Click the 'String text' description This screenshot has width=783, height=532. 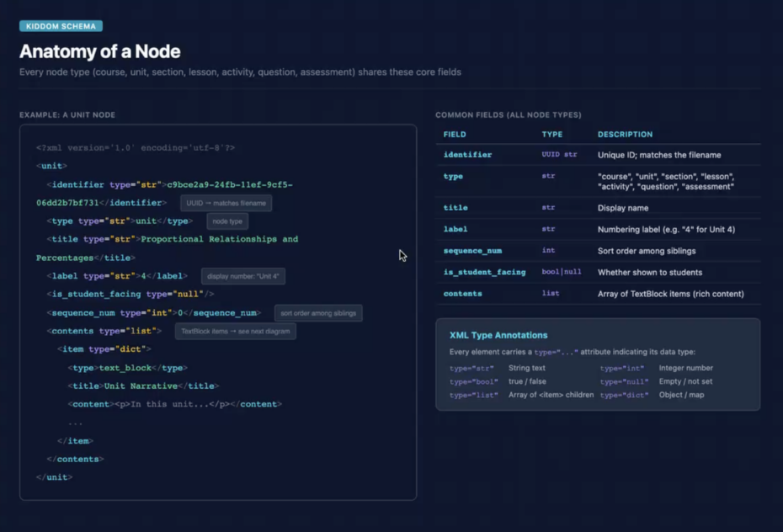[x=527, y=368]
